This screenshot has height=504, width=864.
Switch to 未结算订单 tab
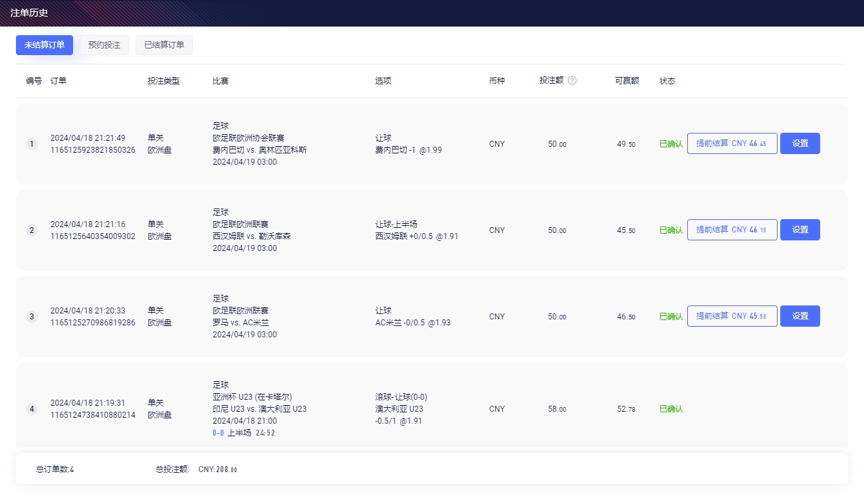coord(45,45)
